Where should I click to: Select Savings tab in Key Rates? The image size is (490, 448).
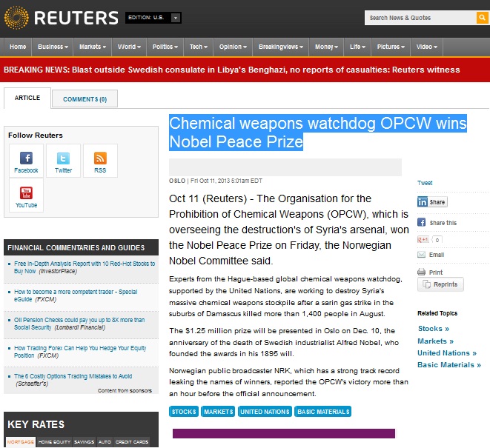point(84,442)
